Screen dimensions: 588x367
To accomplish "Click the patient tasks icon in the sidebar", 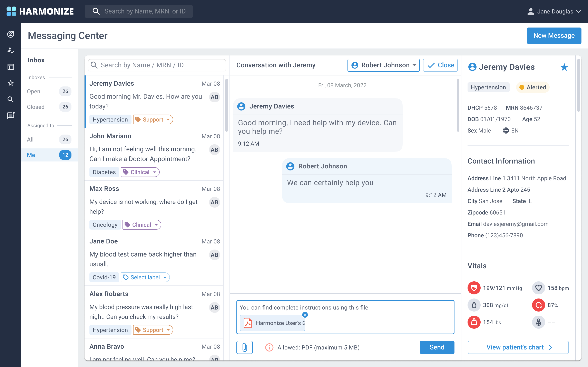I will coord(11,51).
